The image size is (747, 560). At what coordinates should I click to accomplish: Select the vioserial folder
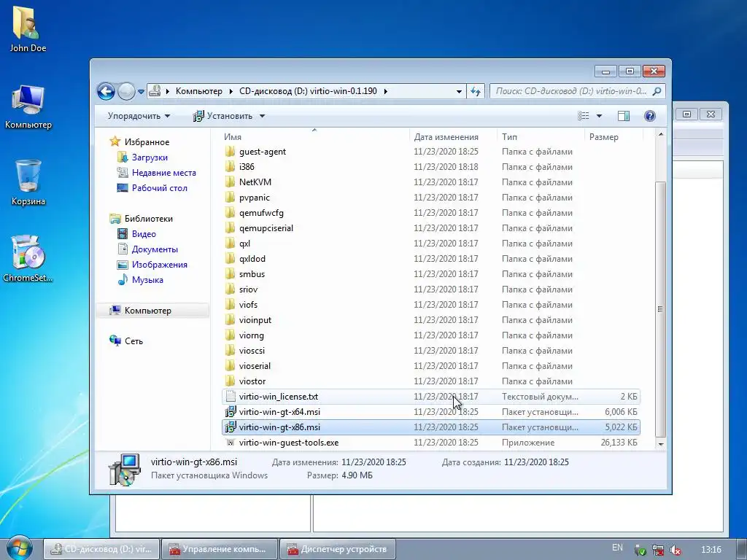[x=255, y=366]
